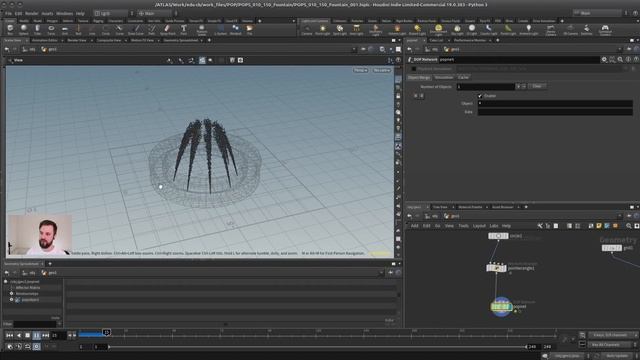Select the Metaball shelf tool
The width and height of the screenshot is (640, 360).
click(x=236, y=29)
